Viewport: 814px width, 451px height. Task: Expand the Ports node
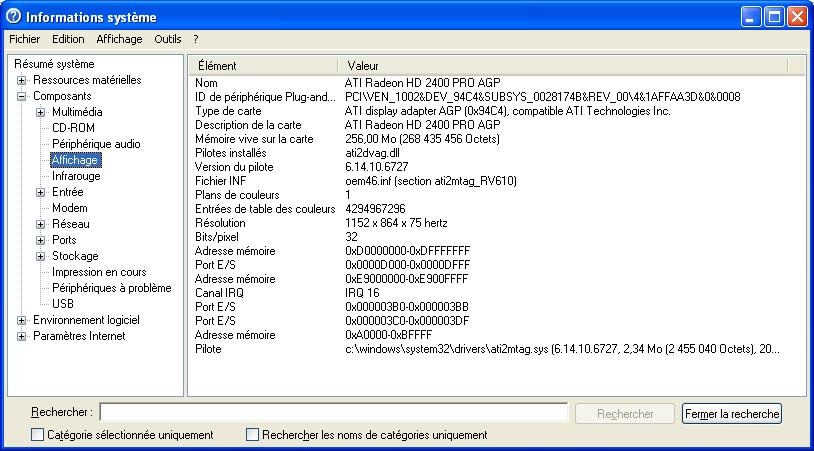pyautogui.click(x=40, y=241)
